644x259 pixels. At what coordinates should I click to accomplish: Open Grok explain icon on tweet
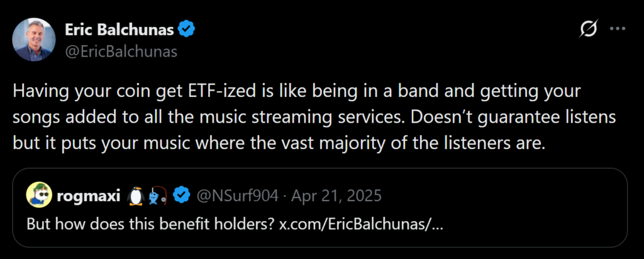[589, 30]
